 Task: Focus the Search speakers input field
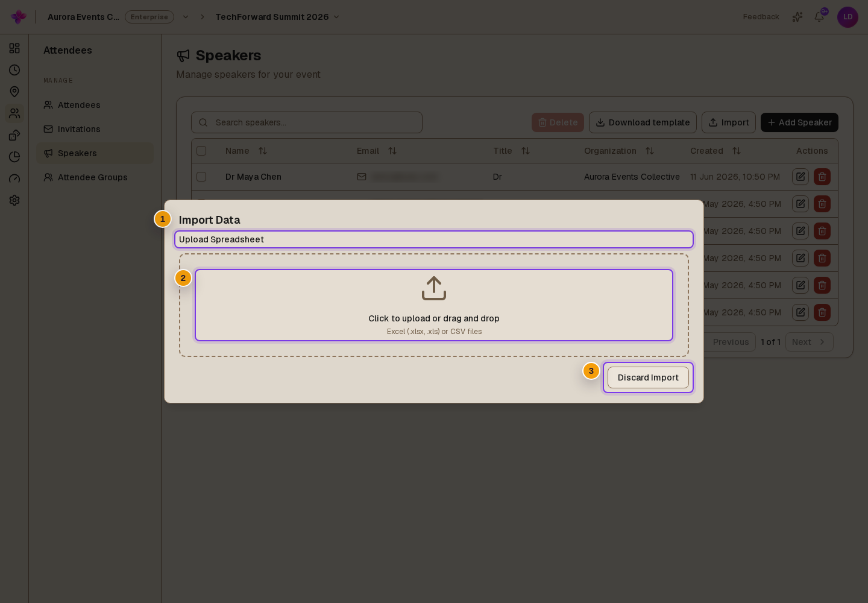click(307, 122)
